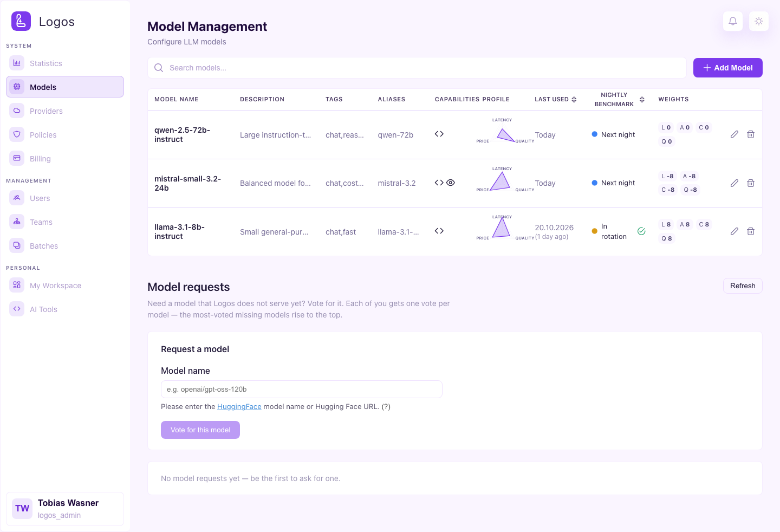This screenshot has width=780, height=532.
Task: Delete qwen-2.5-72b-instruct with trash icon
Action: click(751, 134)
